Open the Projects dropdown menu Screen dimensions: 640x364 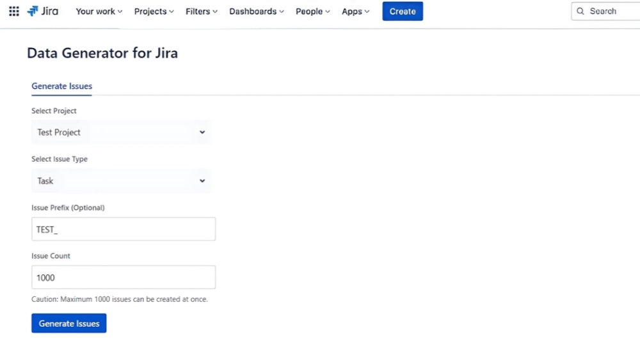coord(154,12)
